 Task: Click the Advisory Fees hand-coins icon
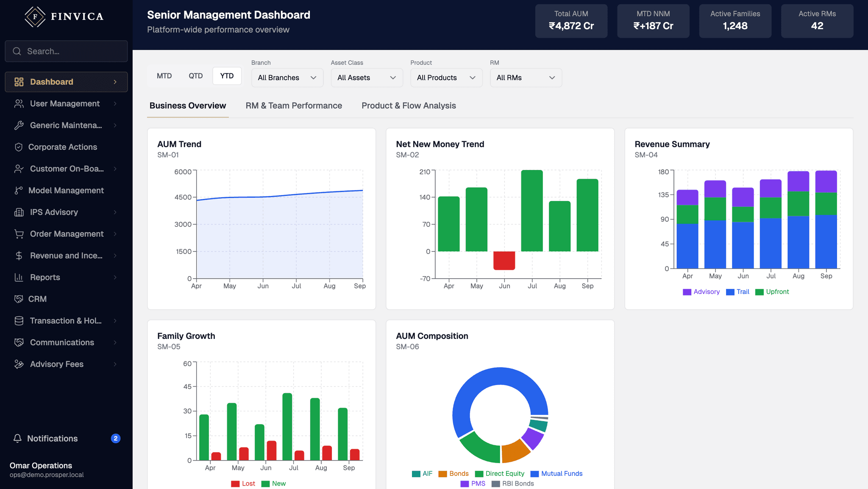19,364
